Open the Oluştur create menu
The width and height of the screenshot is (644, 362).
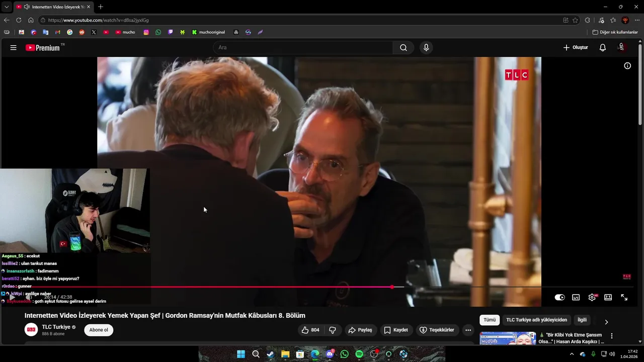575,48
